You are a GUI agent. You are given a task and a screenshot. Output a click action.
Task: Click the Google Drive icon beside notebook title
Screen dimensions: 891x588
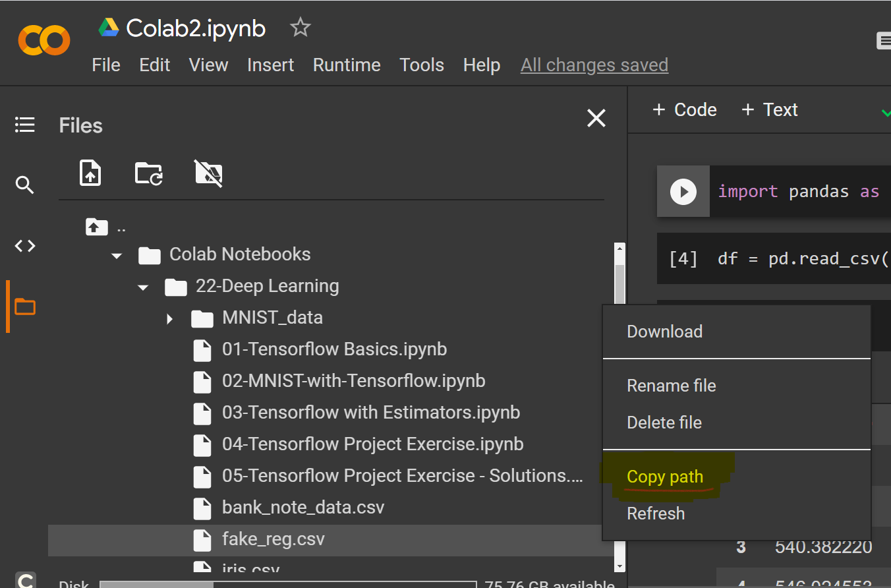pyautogui.click(x=109, y=27)
